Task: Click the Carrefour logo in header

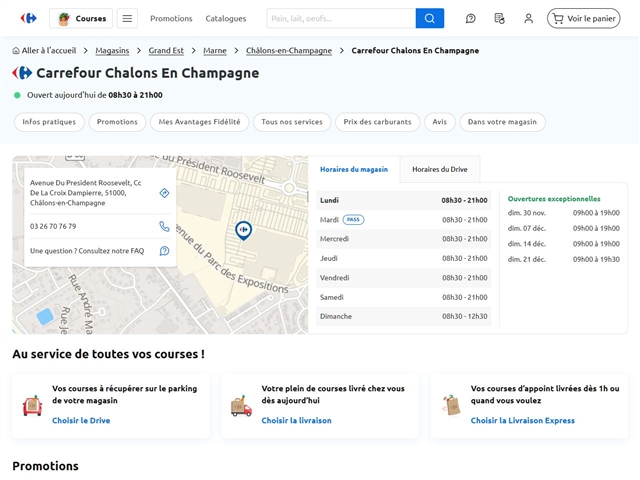Action: point(29,18)
